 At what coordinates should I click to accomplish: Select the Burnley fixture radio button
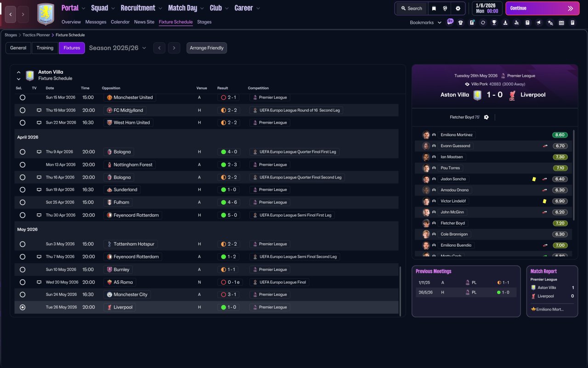tap(23, 270)
